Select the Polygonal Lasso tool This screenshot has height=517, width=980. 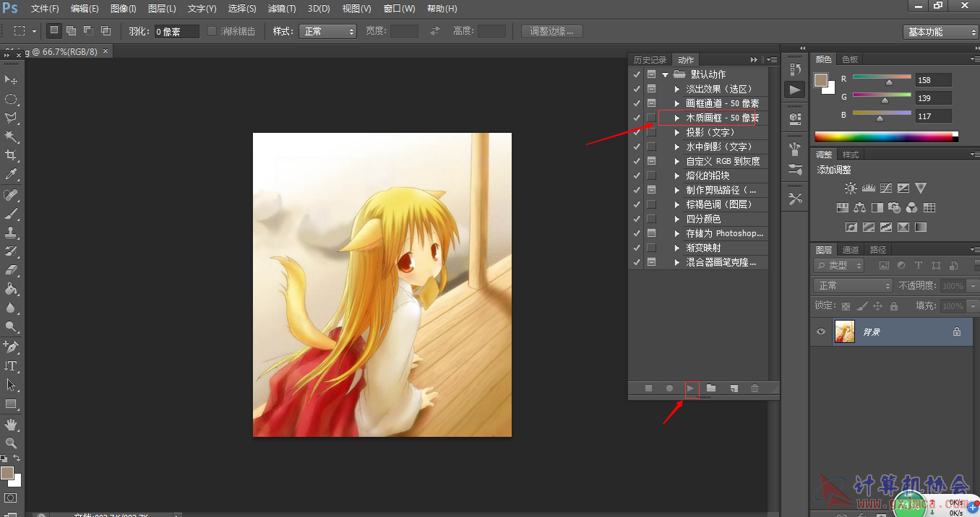[x=11, y=118]
